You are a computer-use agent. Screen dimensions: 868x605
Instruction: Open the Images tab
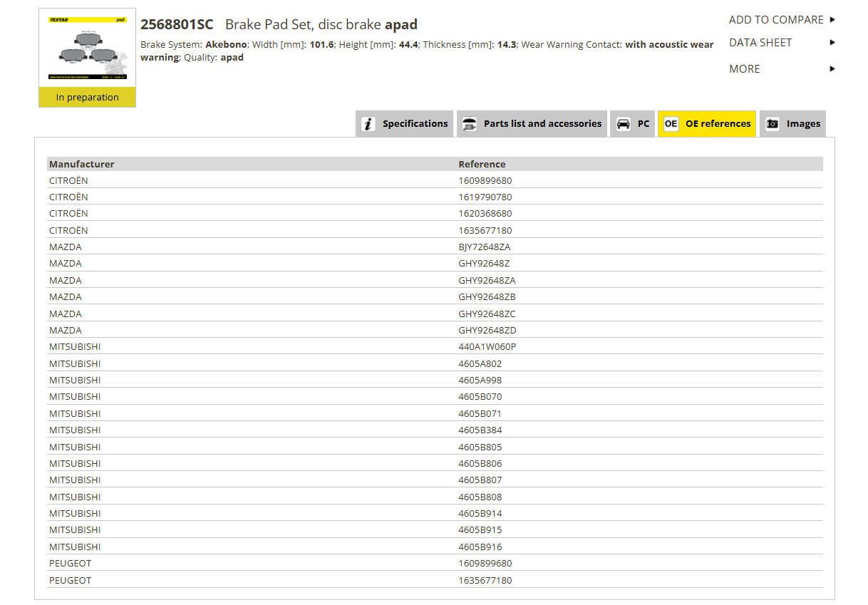tap(792, 124)
